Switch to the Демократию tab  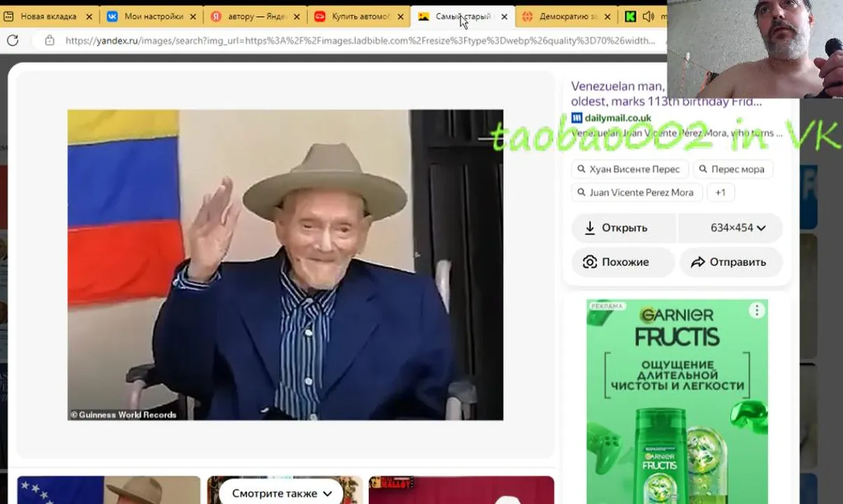pyautogui.click(x=568, y=16)
